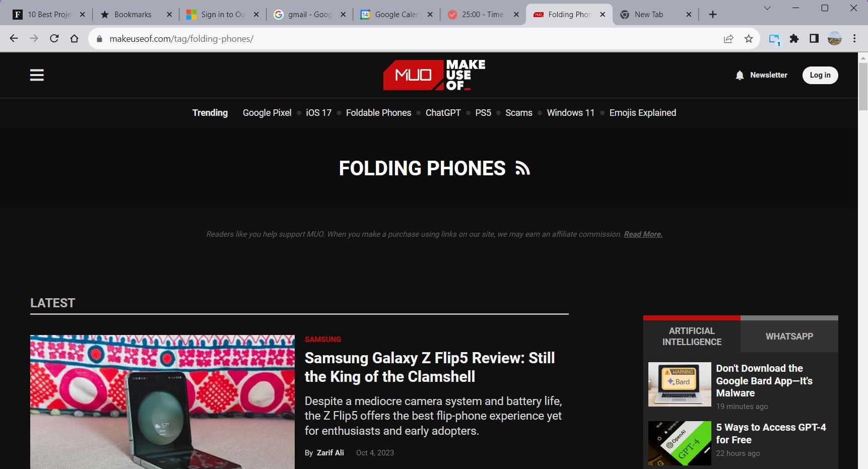Image resolution: width=868 pixels, height=469 pixels.
Task: Click the MAKEUSEOF logo
Action: 434,75
